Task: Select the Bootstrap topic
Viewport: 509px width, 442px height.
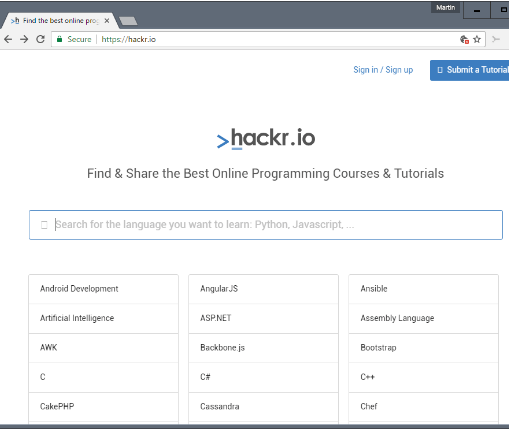Action: point(423,348)
